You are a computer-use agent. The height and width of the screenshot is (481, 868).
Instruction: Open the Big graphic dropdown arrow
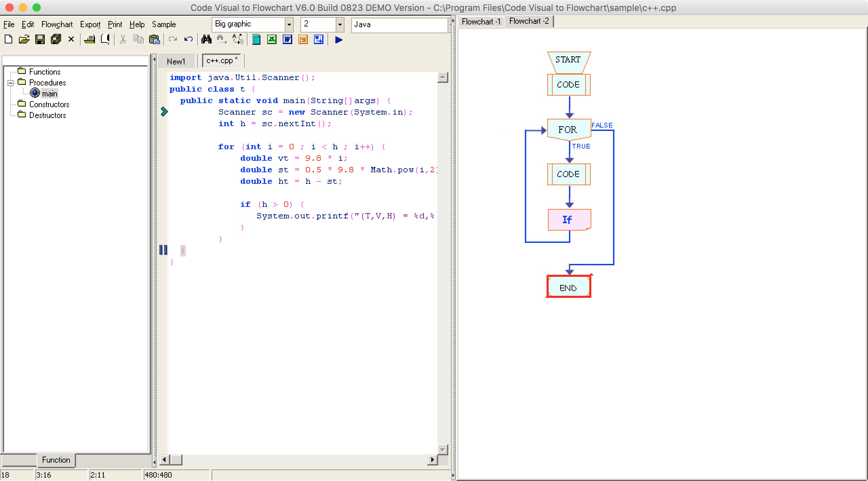point(289,24)
